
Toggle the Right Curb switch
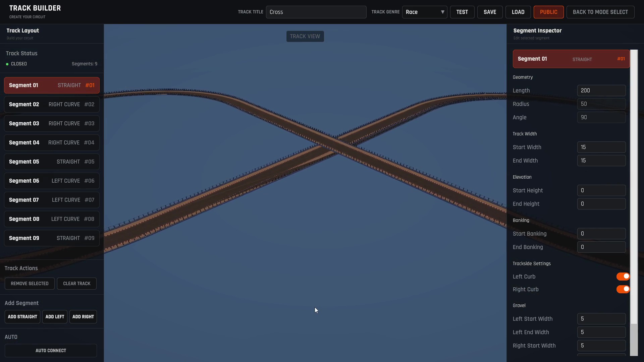tap(623, 289)
